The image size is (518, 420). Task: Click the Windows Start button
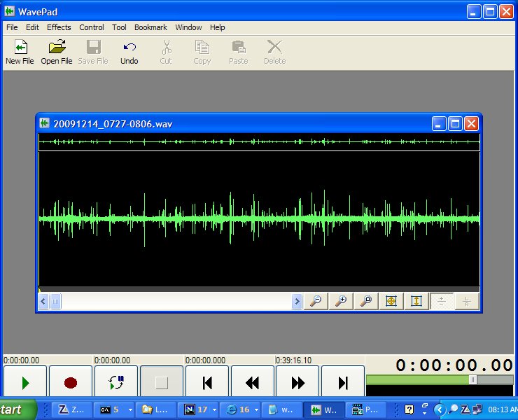(15, 409)
